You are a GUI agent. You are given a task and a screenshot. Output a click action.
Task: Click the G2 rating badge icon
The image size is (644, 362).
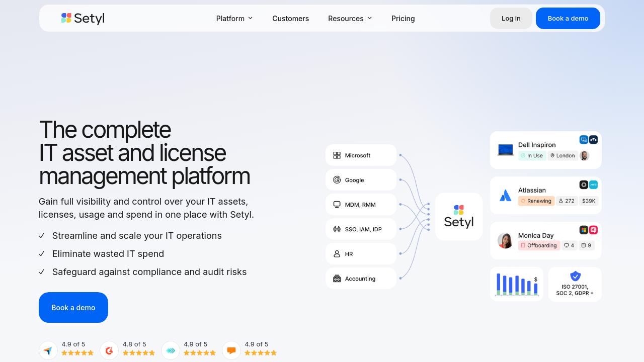[x=109, y=350]
